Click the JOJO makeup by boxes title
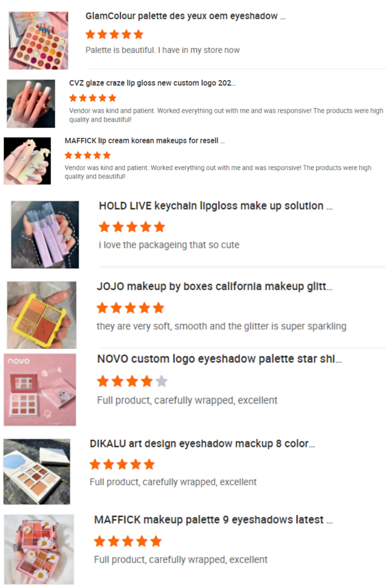 click(x=214, y=287)
